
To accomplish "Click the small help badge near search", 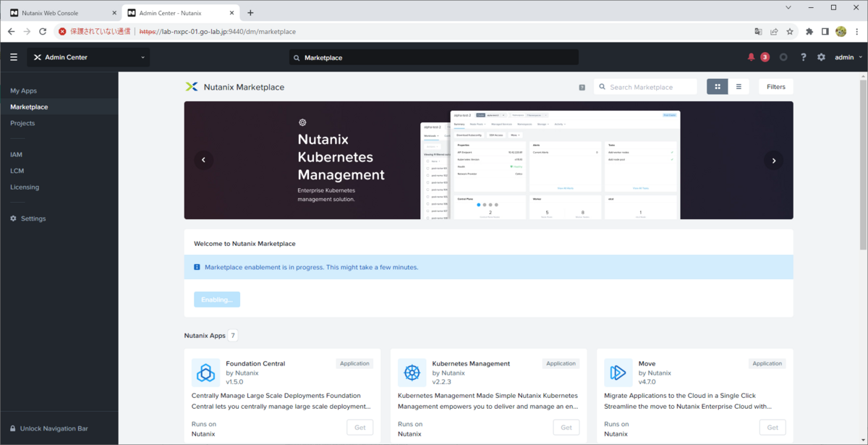I will (x=582, y=87).
